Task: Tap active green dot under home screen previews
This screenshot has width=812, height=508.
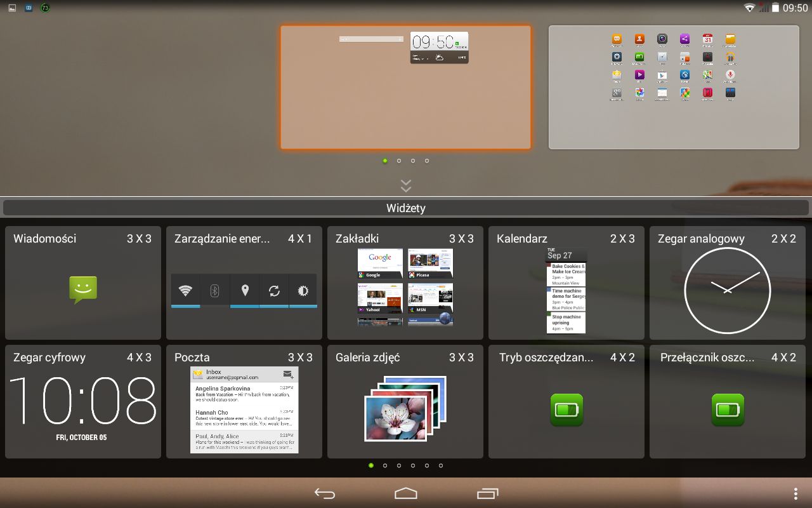Action: click(385, 161)
